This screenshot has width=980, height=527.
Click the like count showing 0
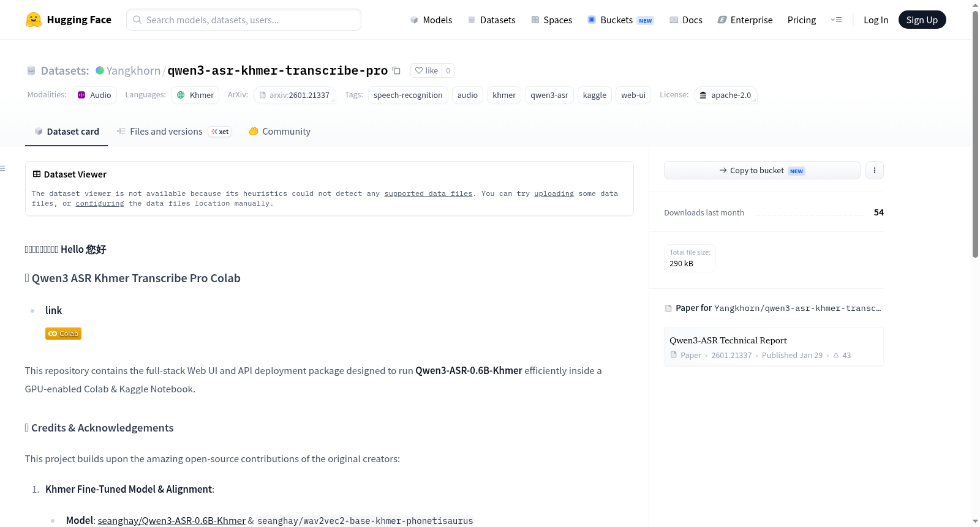click(448, 70)
